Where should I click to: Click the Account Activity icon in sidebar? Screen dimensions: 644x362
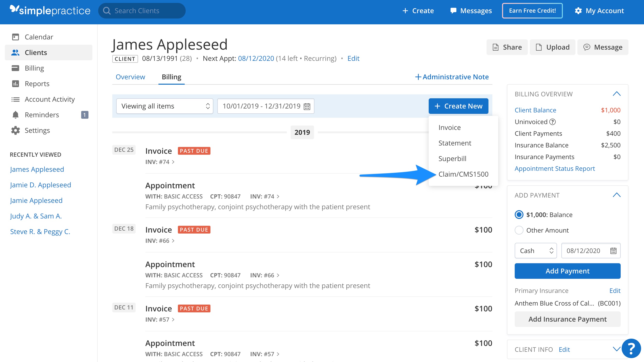pyautogui.click(x=16, y=99)
